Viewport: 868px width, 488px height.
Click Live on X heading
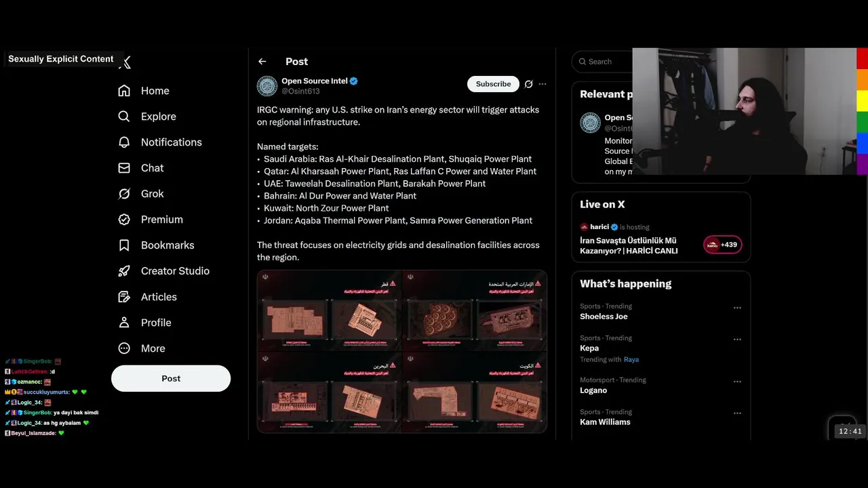click(x=602, y=205)
